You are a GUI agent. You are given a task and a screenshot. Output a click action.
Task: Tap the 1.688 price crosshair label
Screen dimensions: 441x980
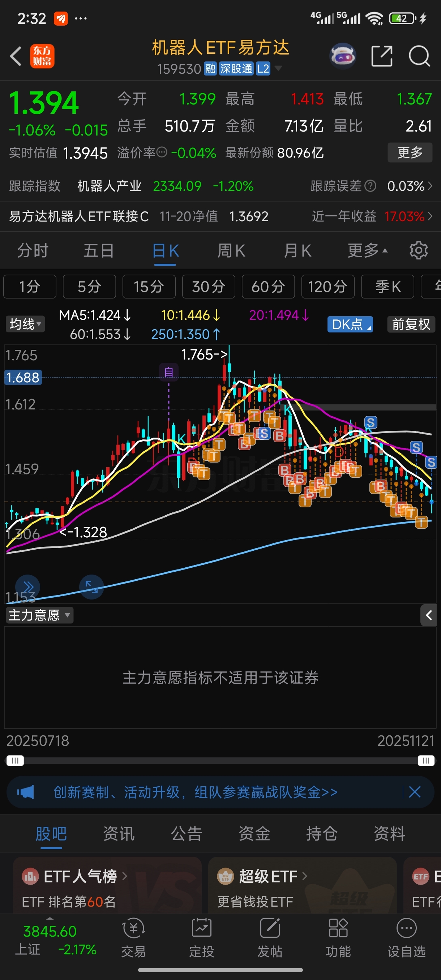(x=23, y=377)
